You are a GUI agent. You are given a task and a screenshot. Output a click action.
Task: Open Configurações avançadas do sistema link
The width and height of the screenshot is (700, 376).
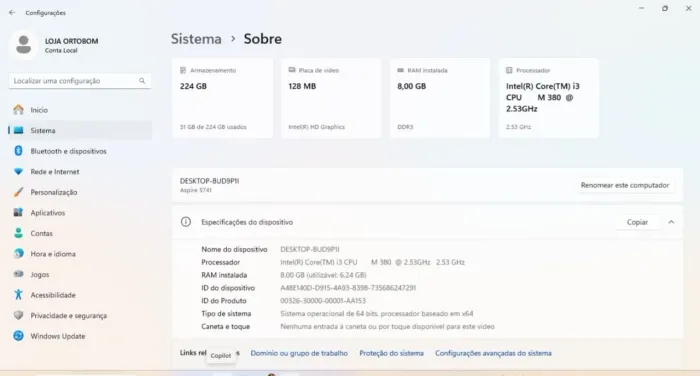[493, 353]
